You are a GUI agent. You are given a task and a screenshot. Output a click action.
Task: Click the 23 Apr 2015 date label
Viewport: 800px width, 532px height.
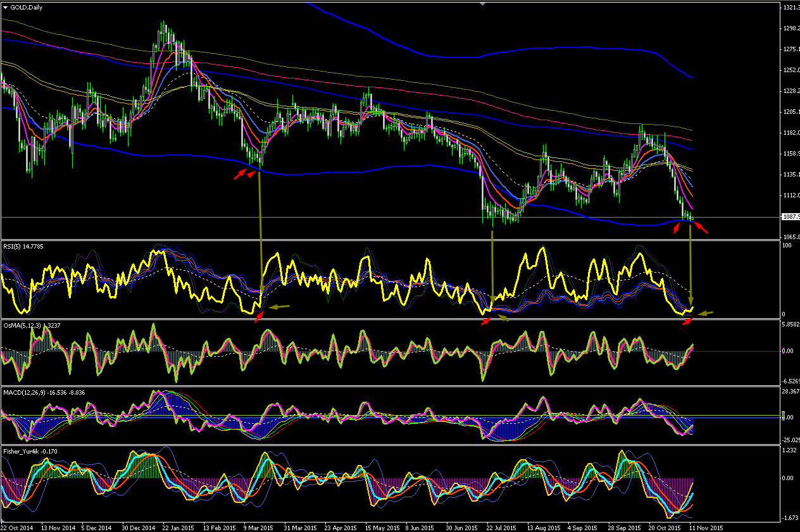tap(340, 527)
